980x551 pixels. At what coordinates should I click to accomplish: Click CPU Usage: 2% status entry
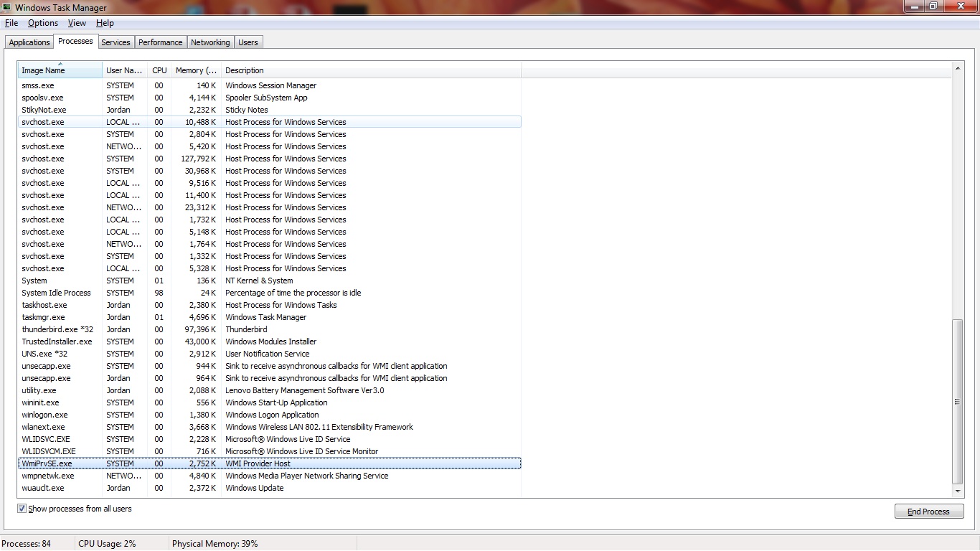pyautogui.click(x=107, y=544)
